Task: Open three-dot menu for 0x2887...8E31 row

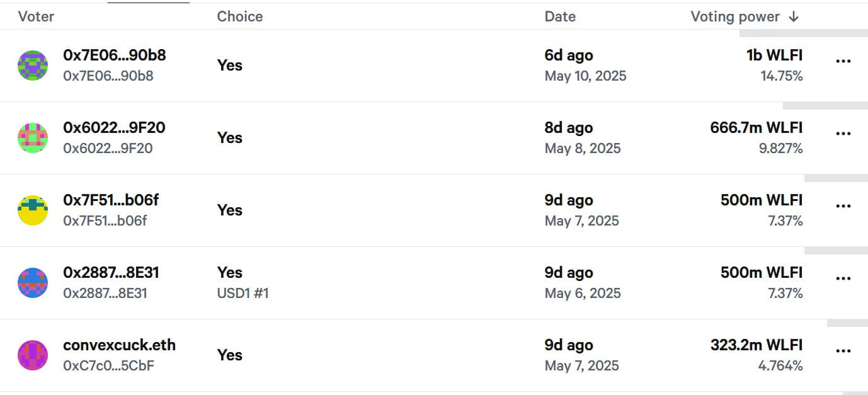Action: pyautogui.click(x=843, y=278)
